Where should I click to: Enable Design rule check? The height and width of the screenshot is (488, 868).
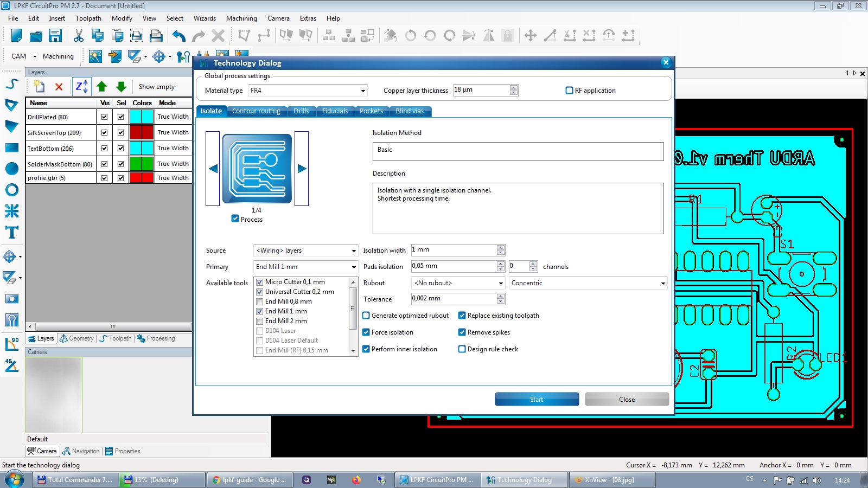462,349
